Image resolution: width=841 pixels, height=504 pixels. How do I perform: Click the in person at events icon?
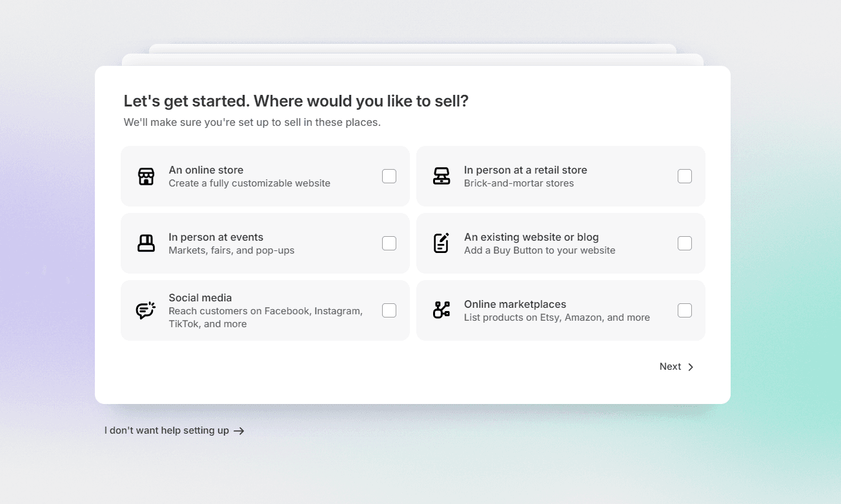click(x=147, y=243)
